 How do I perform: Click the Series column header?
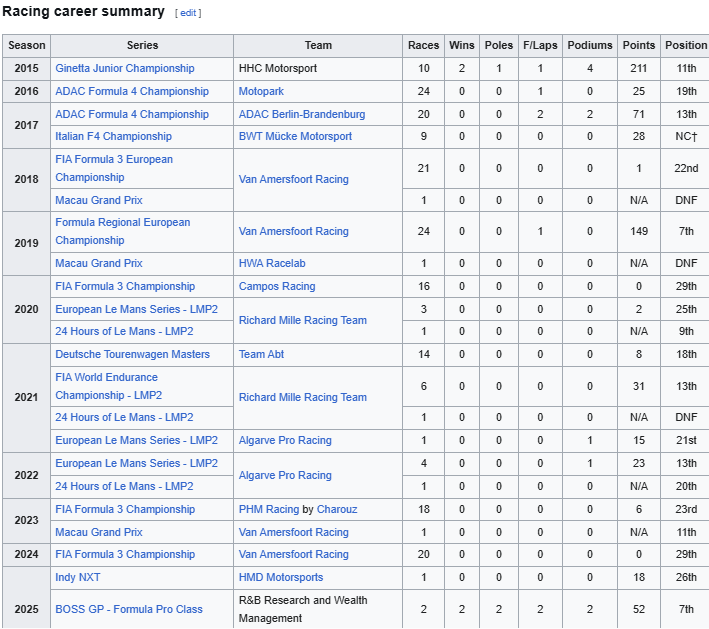142,46
